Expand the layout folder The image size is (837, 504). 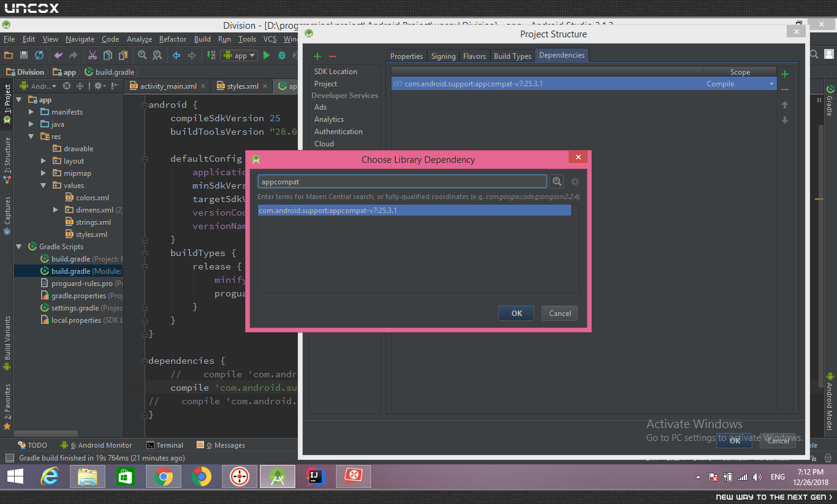coord(44,161)
